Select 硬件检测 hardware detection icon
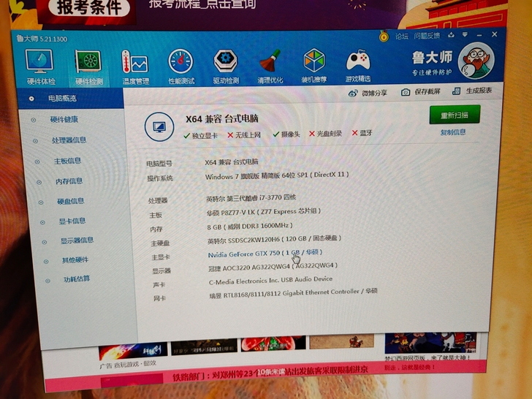Screen dimensions: 532x399 tap(88, 66)
